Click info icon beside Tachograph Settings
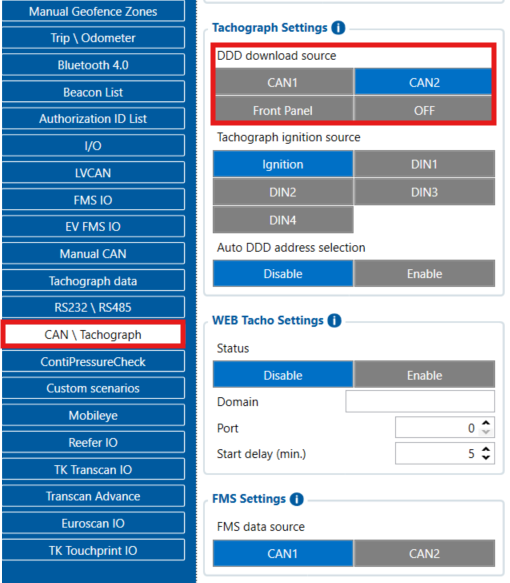Viewport: 510px width, 583px height. (338, 28)
